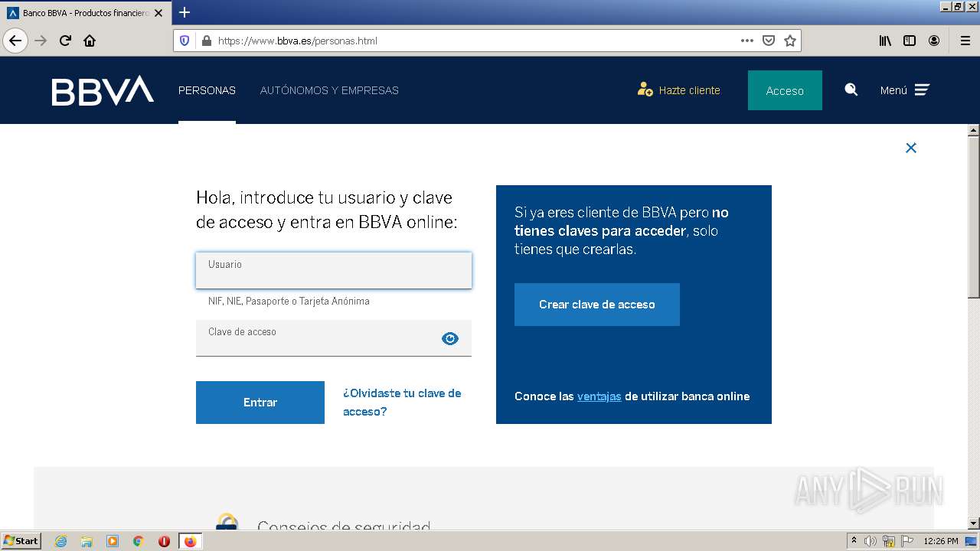Focus the Usuario input field

[334, 270]
